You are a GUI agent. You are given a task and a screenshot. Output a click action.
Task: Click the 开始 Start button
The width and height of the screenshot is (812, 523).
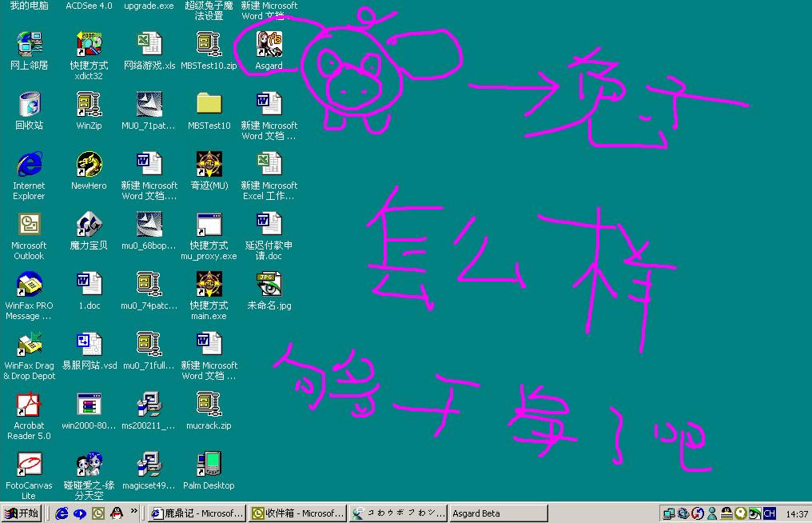[22, 513]
